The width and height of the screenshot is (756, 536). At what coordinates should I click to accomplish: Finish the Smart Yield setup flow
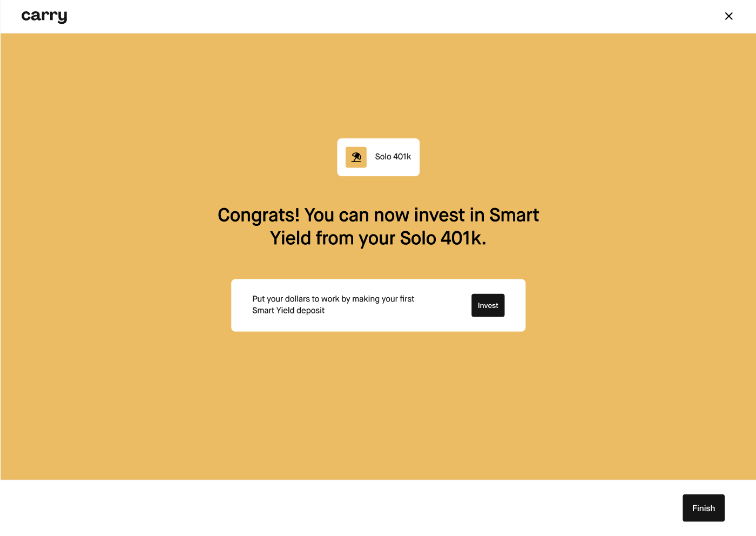pyautogui.click(x=703, y=508)
